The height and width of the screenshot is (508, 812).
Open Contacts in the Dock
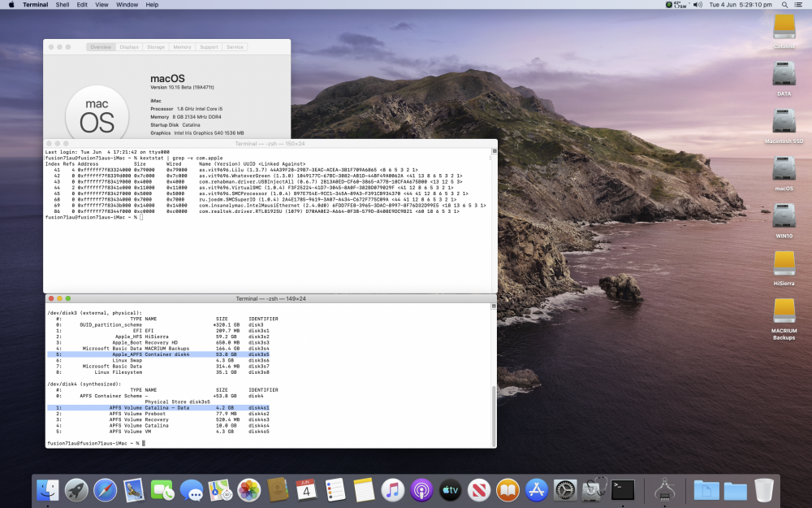tap(278, 490)
